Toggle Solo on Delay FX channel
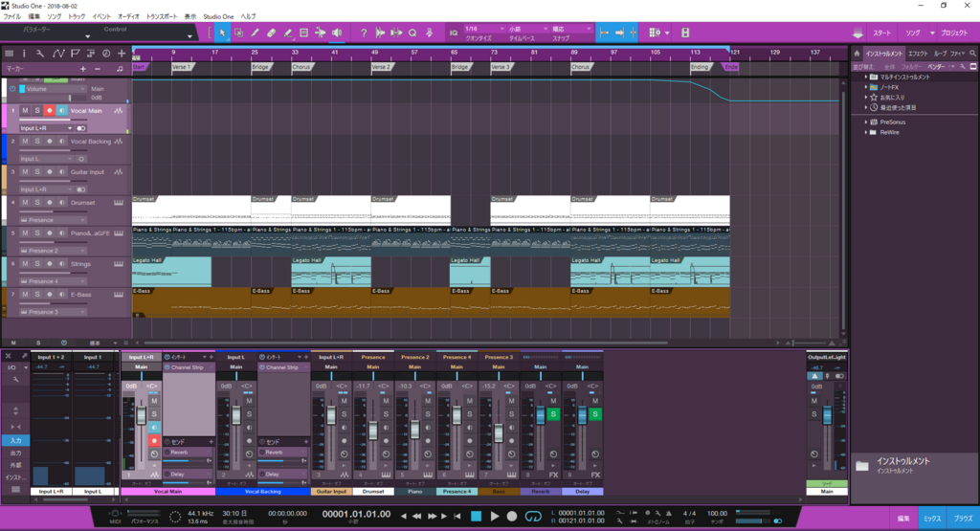 (595, 414)
